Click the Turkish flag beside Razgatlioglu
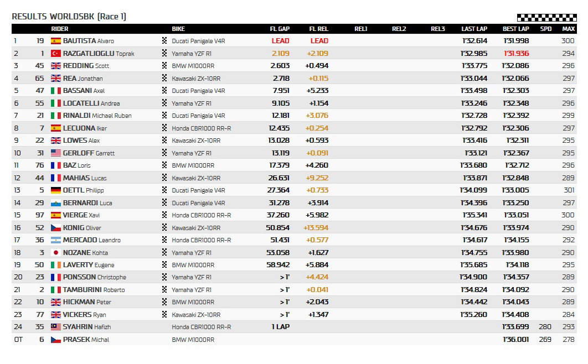 (x=55, y=54)
